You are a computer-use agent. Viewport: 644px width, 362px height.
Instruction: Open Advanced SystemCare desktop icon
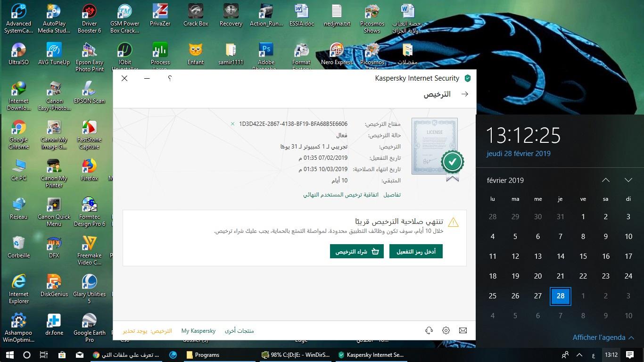coord(19,19)
